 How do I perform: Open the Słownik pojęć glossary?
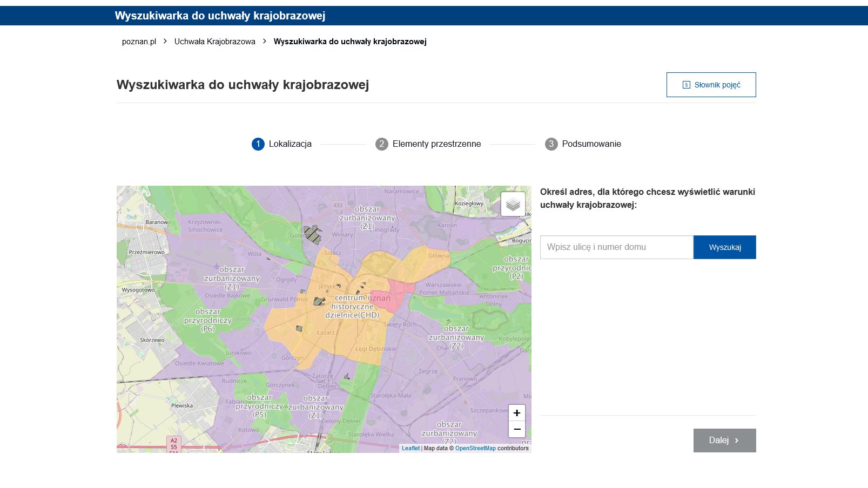click(x=711, y=85)
